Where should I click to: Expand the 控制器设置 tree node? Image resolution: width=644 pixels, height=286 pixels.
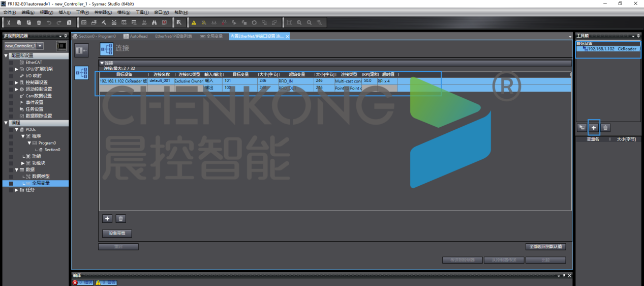tap(16, 82)
